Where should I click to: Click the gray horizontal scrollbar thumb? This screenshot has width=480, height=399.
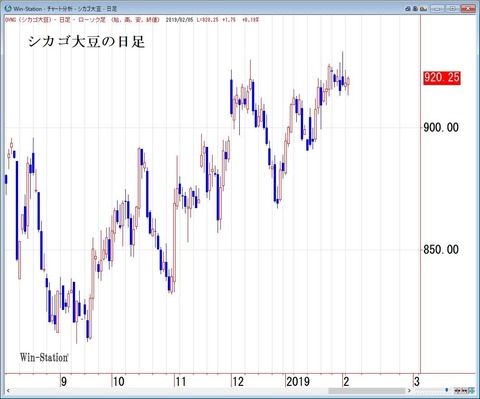point(367,390)
